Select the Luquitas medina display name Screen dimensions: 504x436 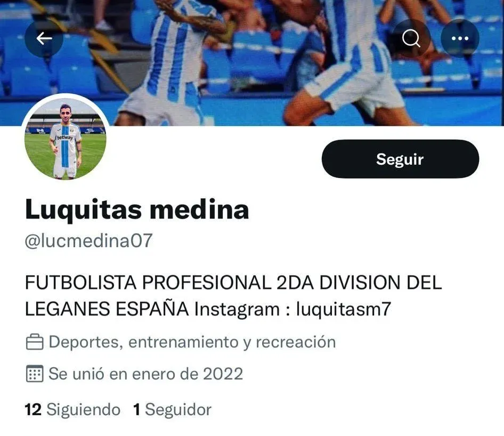coord(137,209)
